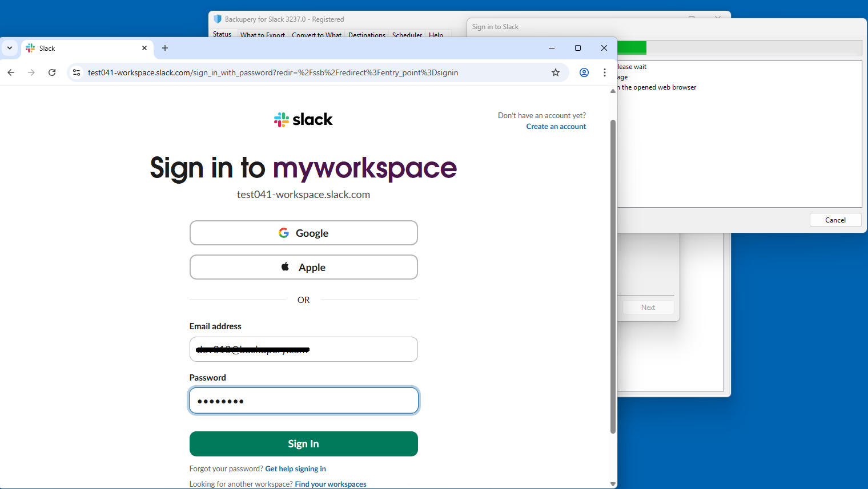Maximize the Chrome window

[x=578, y=48]
